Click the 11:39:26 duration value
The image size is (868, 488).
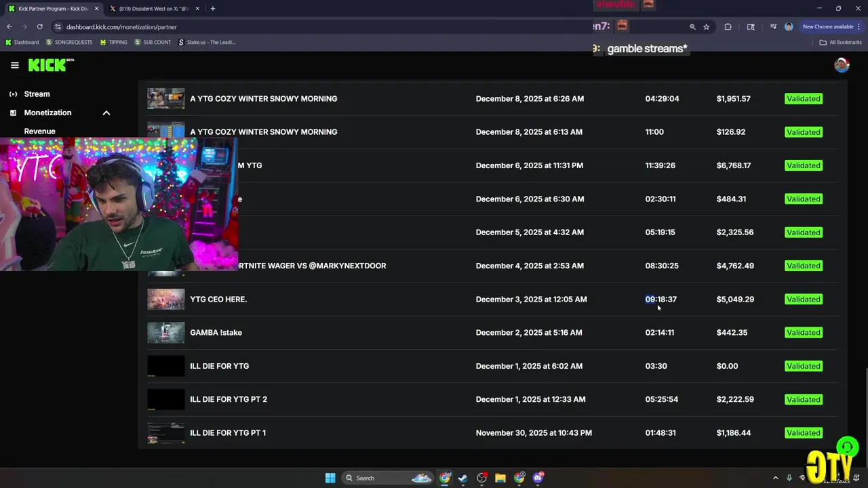(660, 165)
